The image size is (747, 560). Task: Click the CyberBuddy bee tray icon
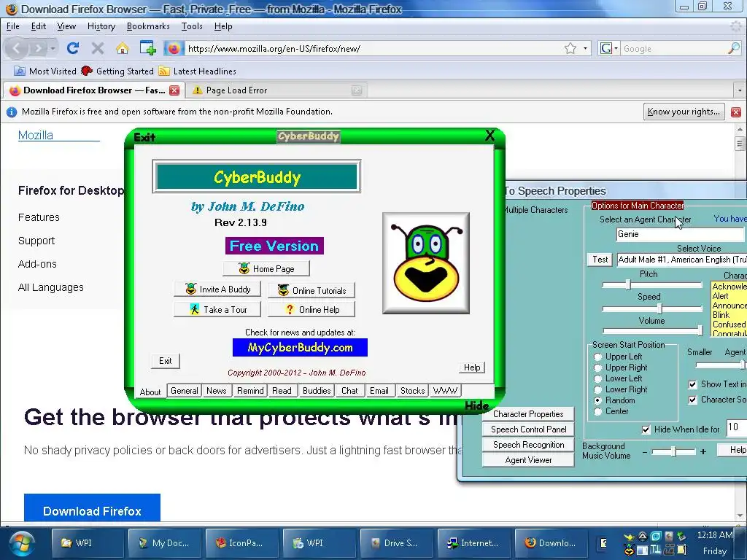(630, 551)
